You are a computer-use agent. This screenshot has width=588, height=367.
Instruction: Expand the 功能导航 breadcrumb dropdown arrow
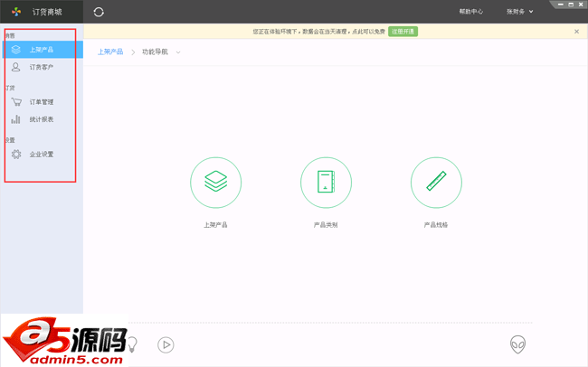[x=178, y=52]
